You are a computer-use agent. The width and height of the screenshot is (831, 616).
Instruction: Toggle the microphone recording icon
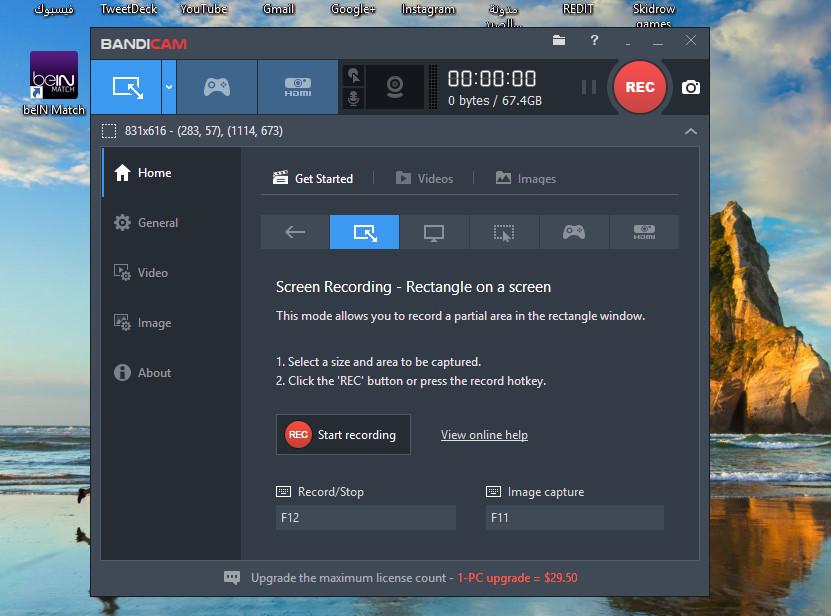click(354, 99)
